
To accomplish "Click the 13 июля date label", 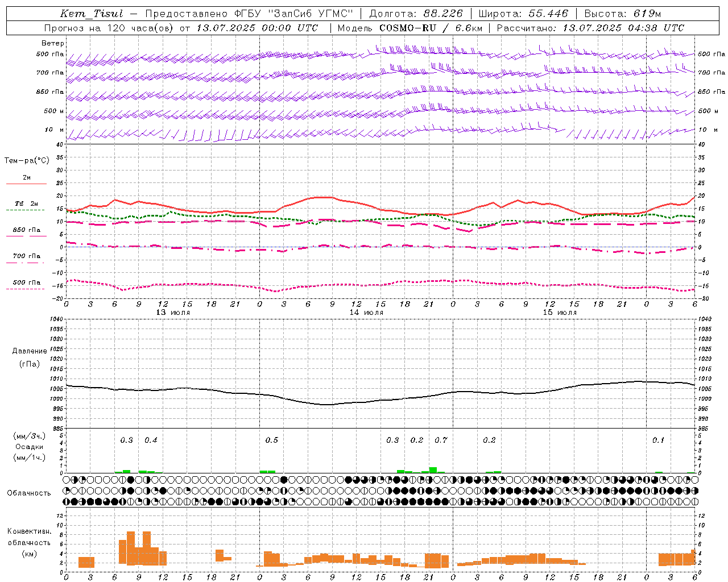I will pyautogui.click(x=173, y=313).
